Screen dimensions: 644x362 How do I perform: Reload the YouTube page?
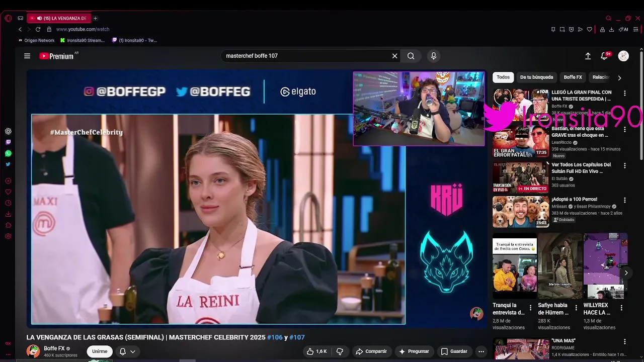[x=38, y=29]
